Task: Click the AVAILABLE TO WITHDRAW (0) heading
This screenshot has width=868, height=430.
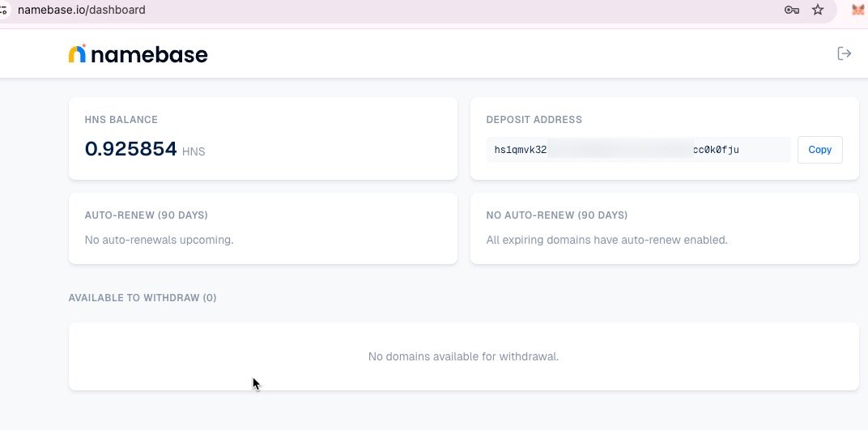Action: 143,298
